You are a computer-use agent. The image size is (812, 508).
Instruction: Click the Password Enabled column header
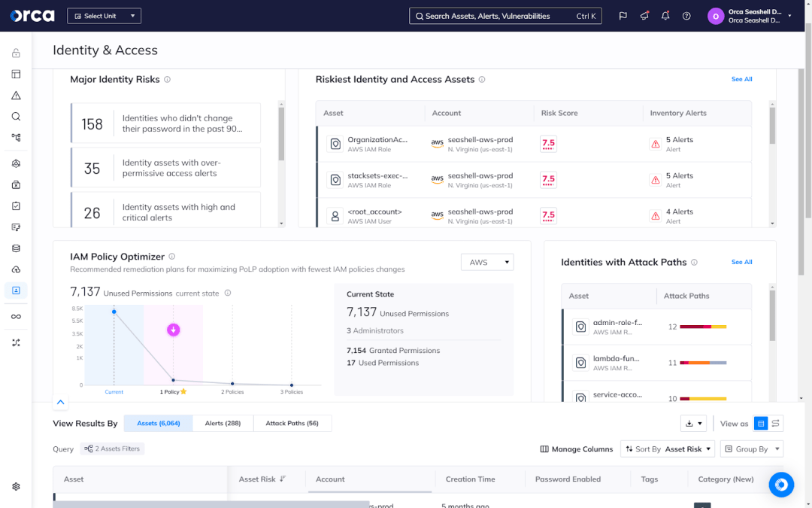coord(568,479)
